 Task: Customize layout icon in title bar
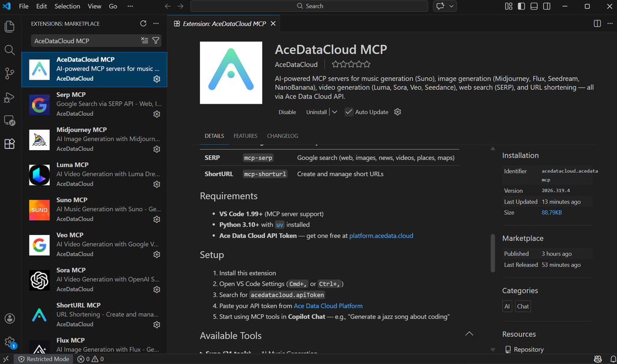pos(509,6)
